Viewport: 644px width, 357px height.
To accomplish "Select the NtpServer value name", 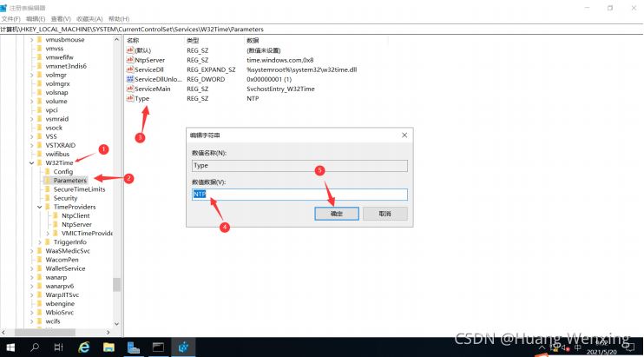I will click(149, 60).
